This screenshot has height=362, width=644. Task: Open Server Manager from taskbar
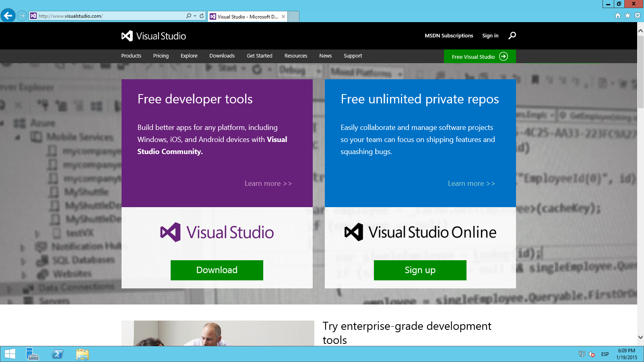pyautogui.click(x=32, y=354)
